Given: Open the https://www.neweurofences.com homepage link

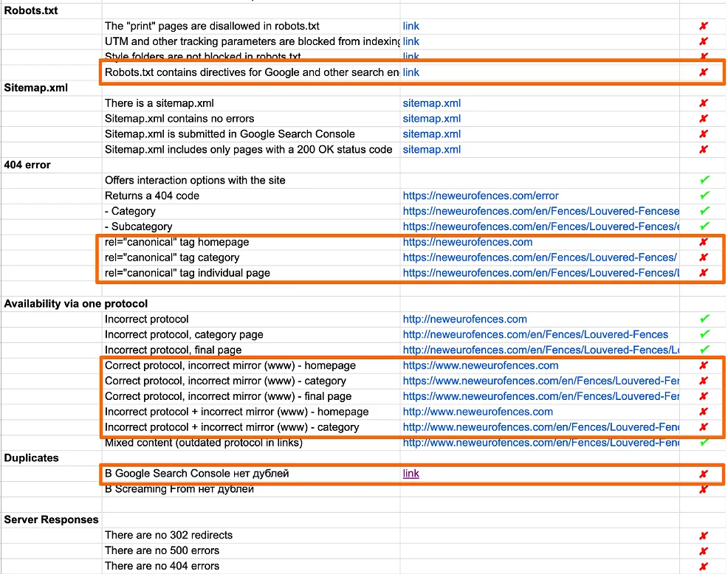Looking at the screenshot, I should (x=480, y=365).
